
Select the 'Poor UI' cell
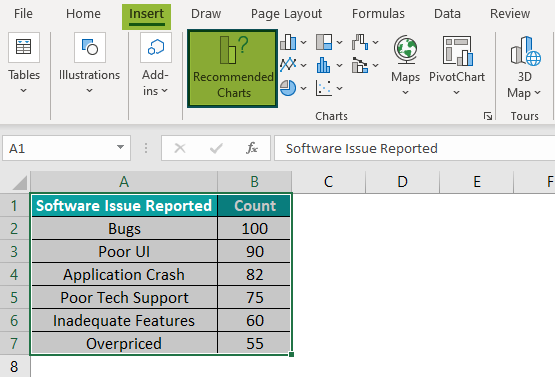(124, 252)
